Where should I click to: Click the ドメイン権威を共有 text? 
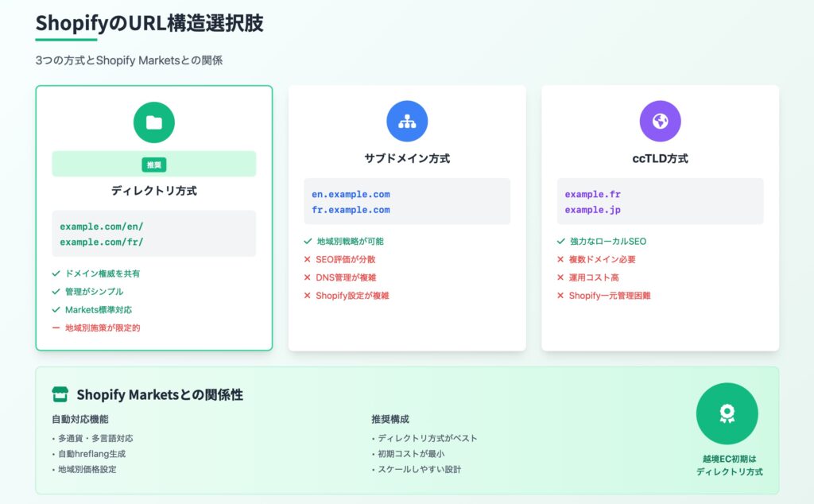[103, 273]
